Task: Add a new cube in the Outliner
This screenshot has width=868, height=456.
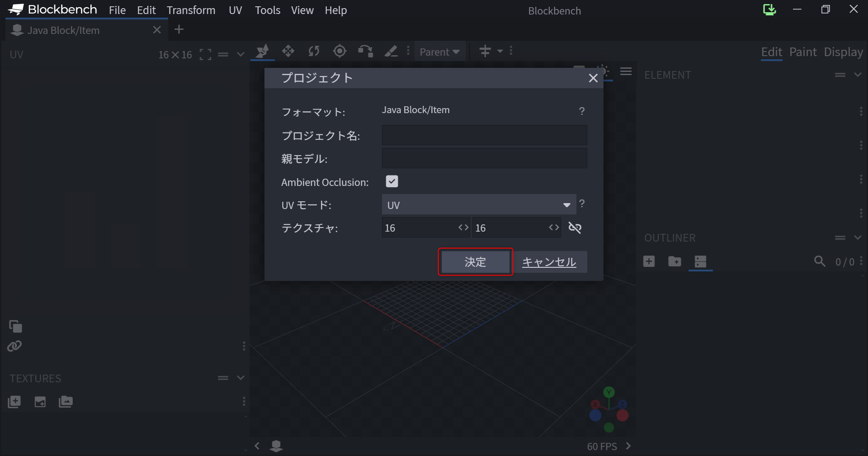Action: (649, 261)
